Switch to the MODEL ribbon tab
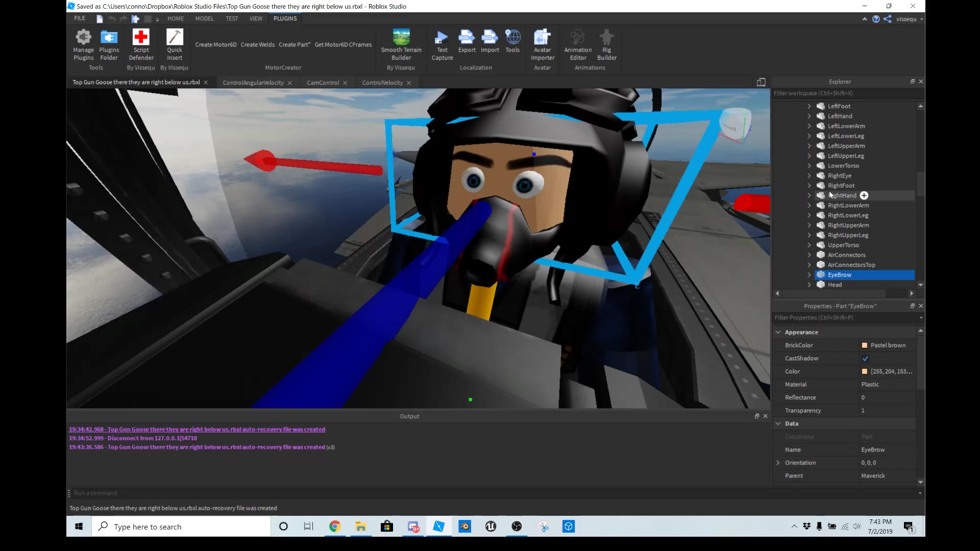Screen dimensions: 980x551 tap(204, 18)
